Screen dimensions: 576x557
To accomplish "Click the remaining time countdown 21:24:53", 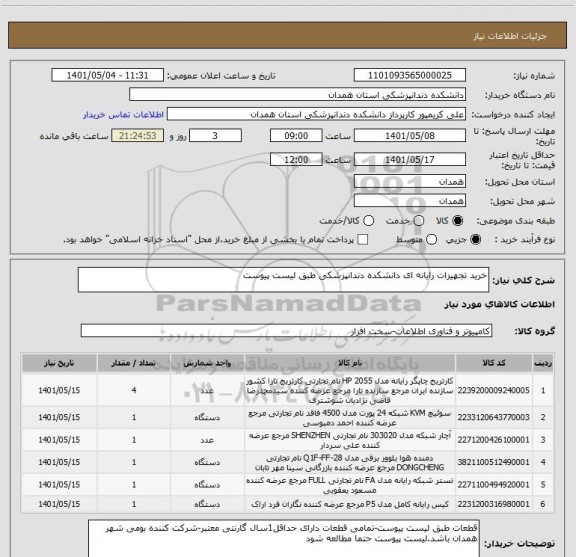I will (138, 136).
